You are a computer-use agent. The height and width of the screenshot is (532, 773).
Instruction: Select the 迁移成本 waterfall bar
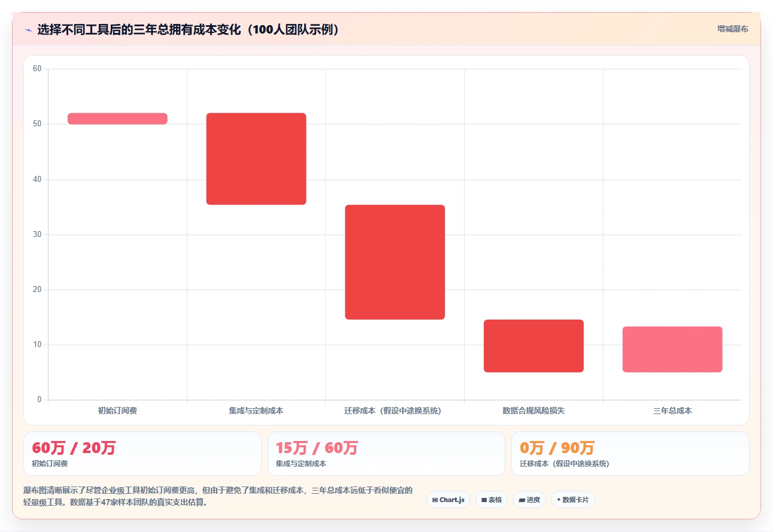(x=395, y=262)
